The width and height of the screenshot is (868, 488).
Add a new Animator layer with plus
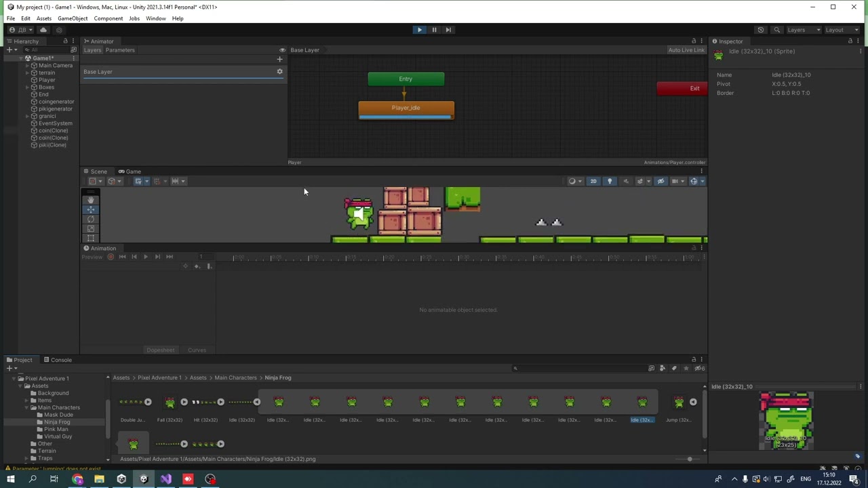[x=279, y=60]
